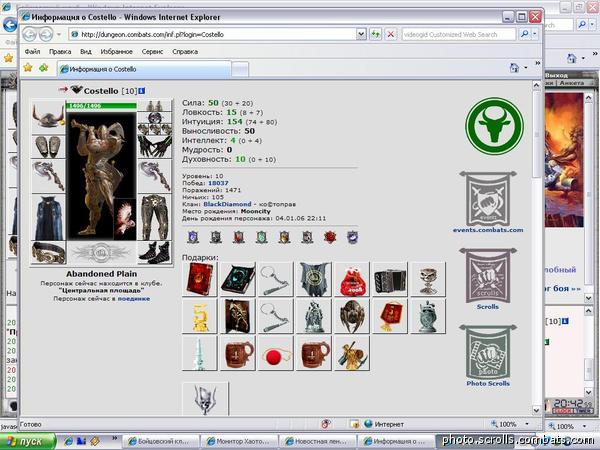This screenshot has width=600, height=450.
Task: Click the clan emblem before Costello name
Action: pyautogui.click(x=77, y=90)
